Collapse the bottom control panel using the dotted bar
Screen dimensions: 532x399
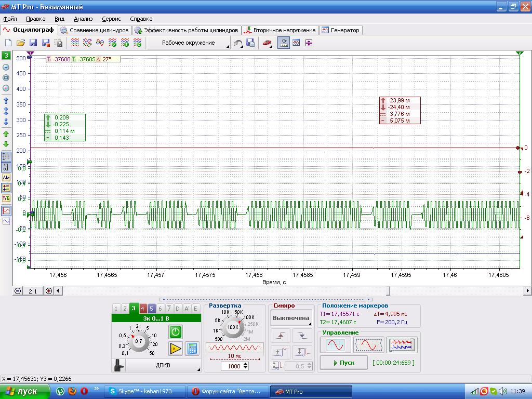266,300
